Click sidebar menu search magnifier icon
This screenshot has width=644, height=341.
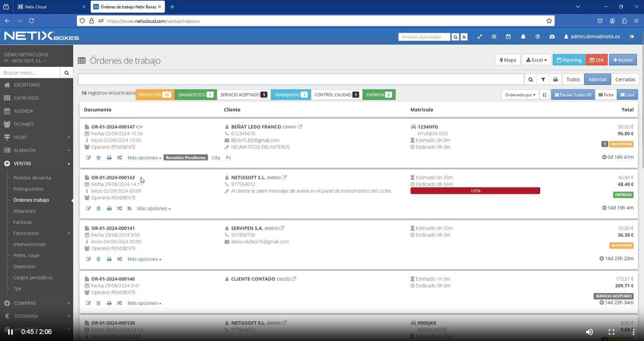[66, 73]
